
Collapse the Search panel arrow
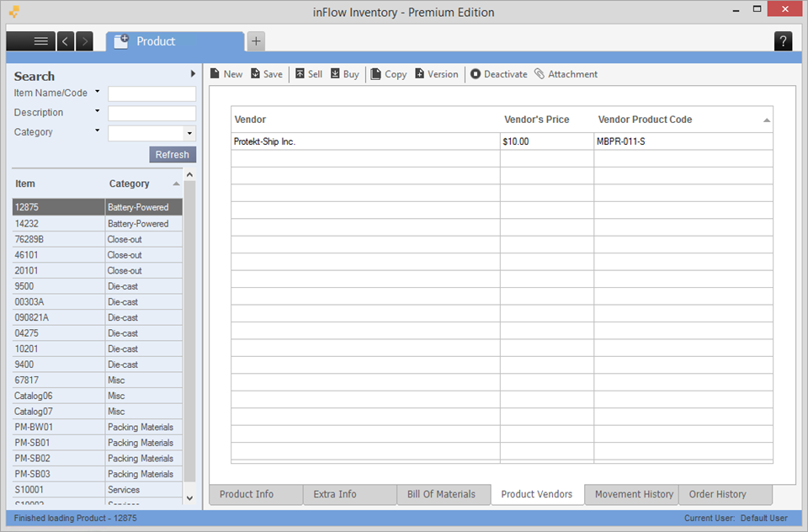[x=193, y=74]
